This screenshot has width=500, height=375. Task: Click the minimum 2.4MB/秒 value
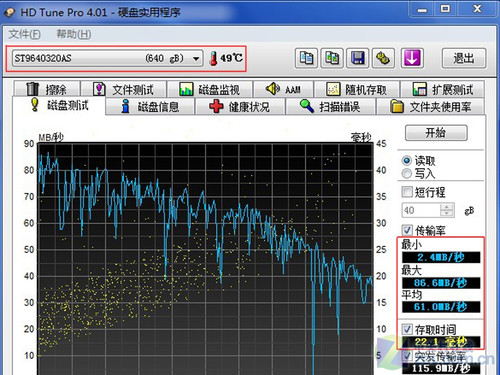[441, 257]
